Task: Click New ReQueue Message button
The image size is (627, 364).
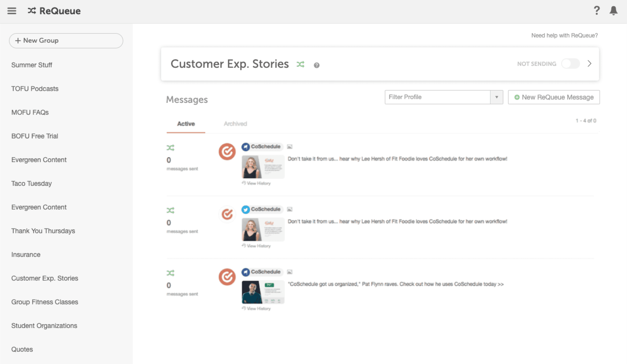Action: pyautogui.click(x=554, y=97)
